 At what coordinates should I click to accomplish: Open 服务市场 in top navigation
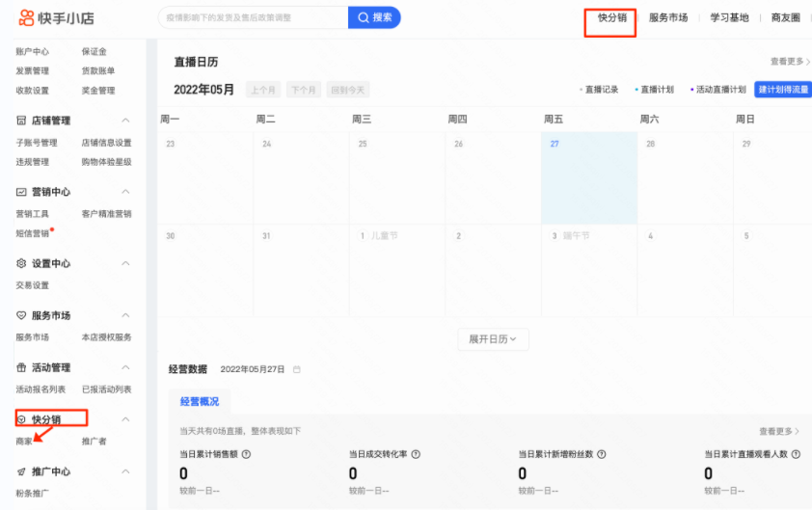(x=668, y=17)
